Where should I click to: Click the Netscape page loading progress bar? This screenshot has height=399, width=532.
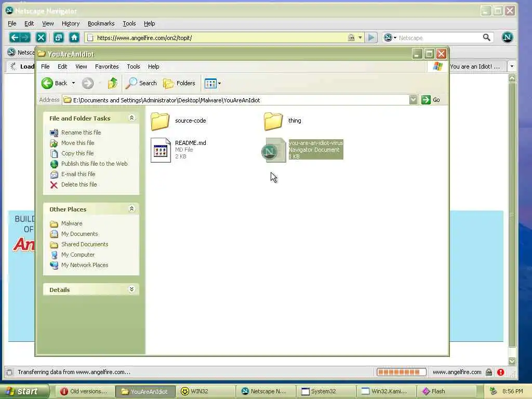click(402, 372)
